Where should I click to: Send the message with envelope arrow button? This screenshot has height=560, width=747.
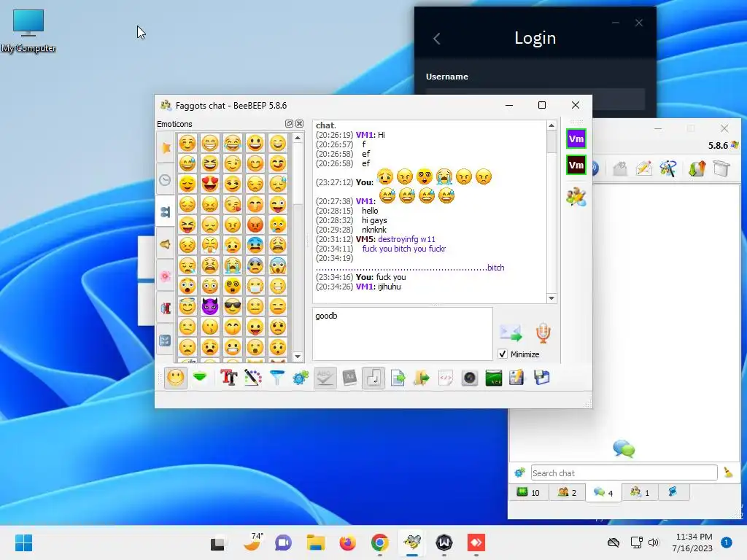click(511, 332)
